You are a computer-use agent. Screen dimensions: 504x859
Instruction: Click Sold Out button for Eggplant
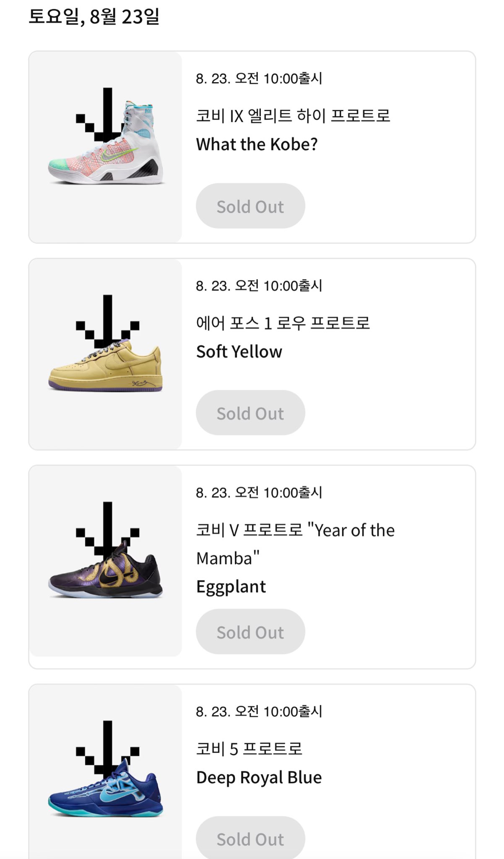(250, 632)
